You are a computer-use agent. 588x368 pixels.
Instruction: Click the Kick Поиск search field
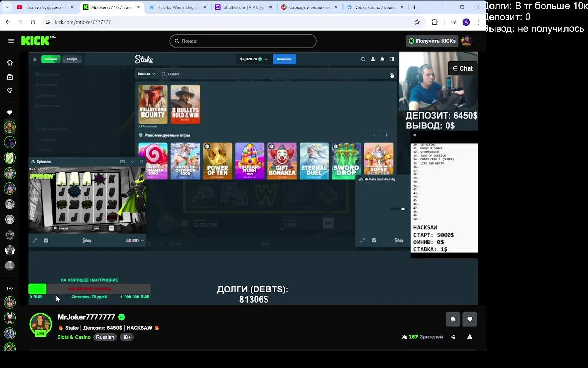(x=243, y=41)
